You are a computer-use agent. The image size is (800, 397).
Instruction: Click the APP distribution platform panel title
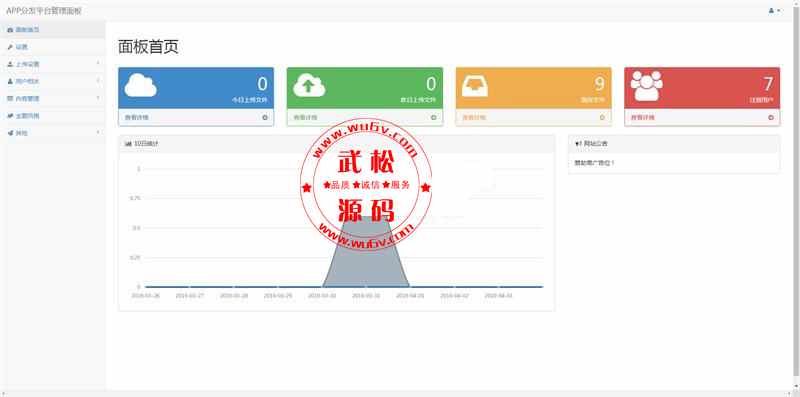pos(44,11)
